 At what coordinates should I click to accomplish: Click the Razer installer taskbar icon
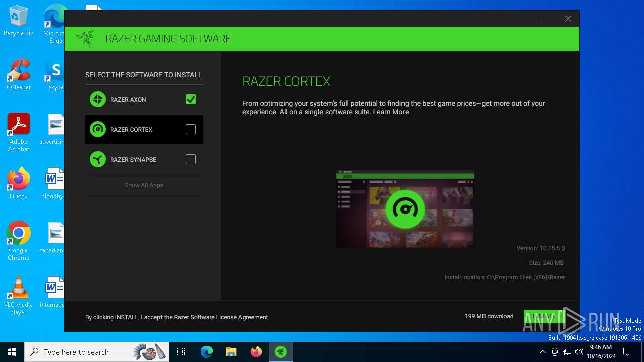[x=281, y=352]
